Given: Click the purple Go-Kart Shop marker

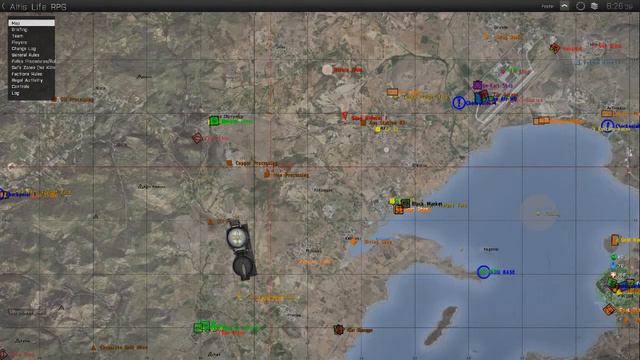Looking at the screenshot, I should tap(477, 85).
